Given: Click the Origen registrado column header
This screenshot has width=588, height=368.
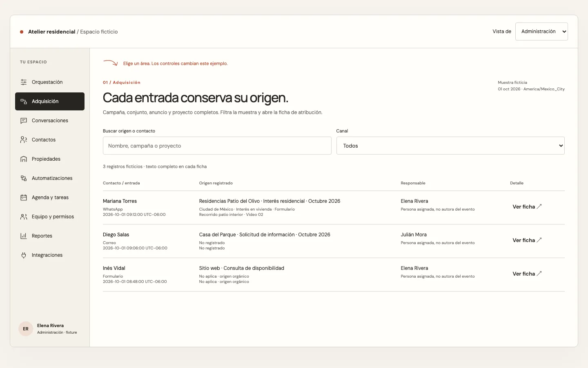Looking at the screenshot, I should click(x=216, y=183).
